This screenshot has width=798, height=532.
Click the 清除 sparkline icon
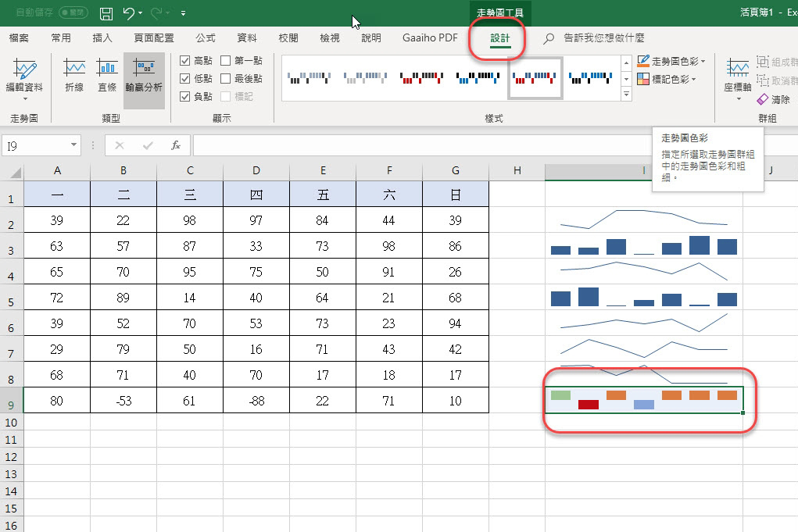tap(772, 99)
